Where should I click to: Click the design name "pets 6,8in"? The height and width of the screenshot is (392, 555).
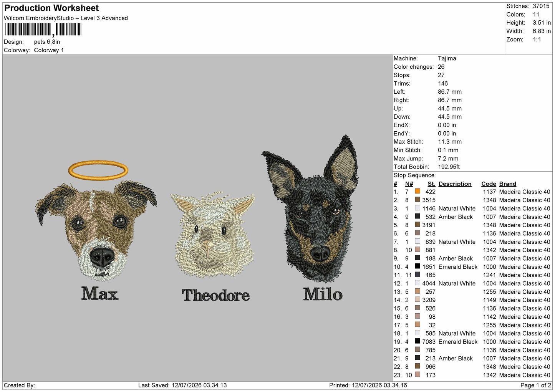[x=47, y=42]
